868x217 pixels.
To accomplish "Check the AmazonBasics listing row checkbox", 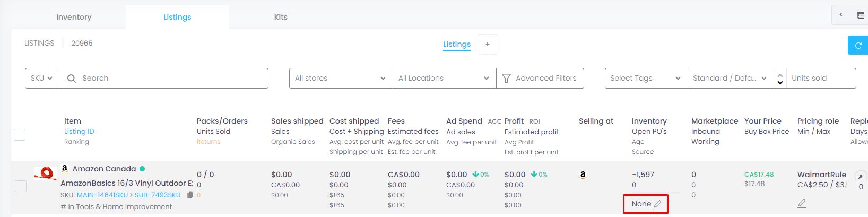I will (x=21, y=186).
